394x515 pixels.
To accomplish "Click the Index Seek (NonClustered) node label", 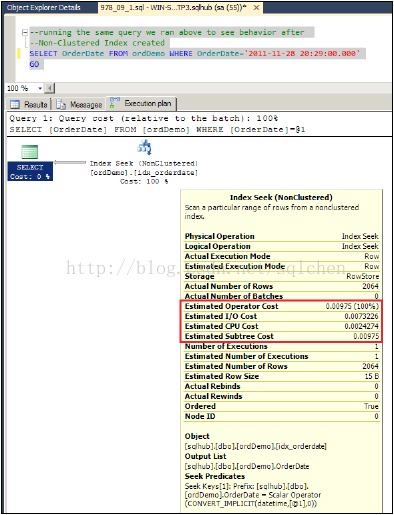I will tap(144, 164).
